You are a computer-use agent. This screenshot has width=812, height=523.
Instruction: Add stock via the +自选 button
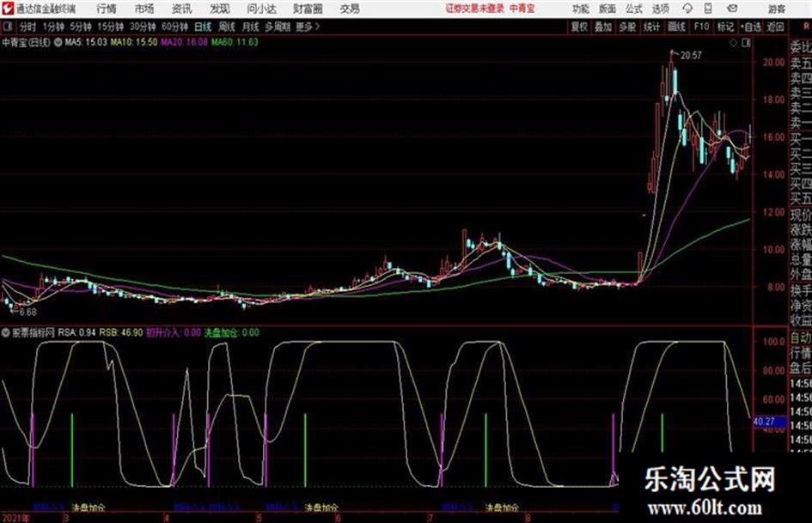point(750,27)
